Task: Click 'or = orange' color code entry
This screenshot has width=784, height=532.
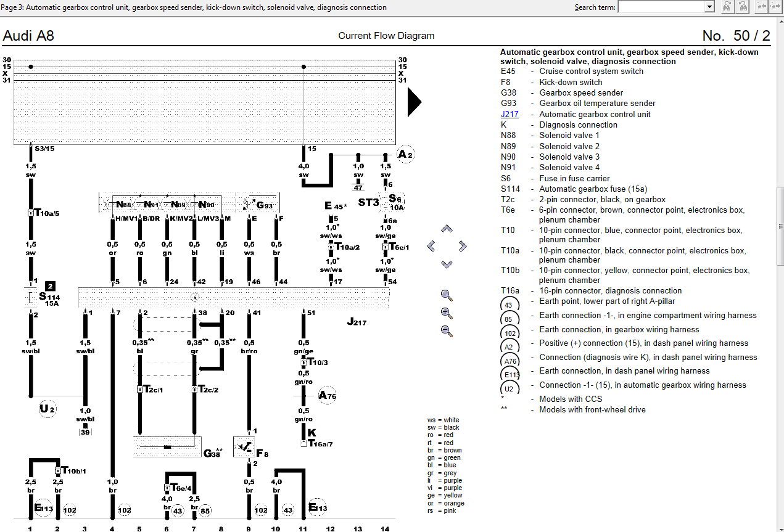Action: (x=445, y=503)
